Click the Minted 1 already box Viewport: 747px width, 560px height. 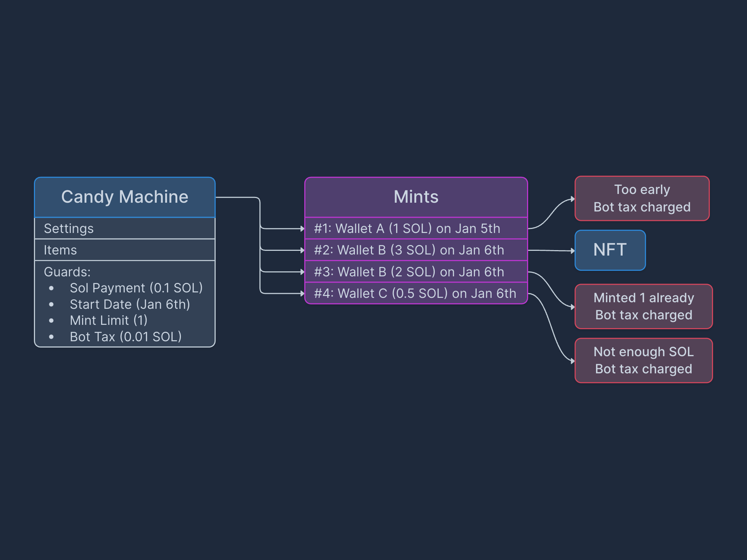coord(643,307)
